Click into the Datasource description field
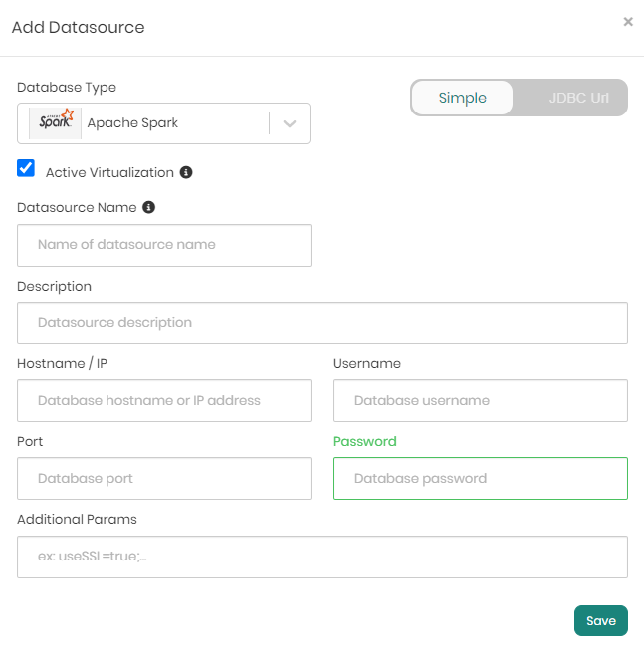The width and height of the screenshot is (644, 672). tap(322, 323)
